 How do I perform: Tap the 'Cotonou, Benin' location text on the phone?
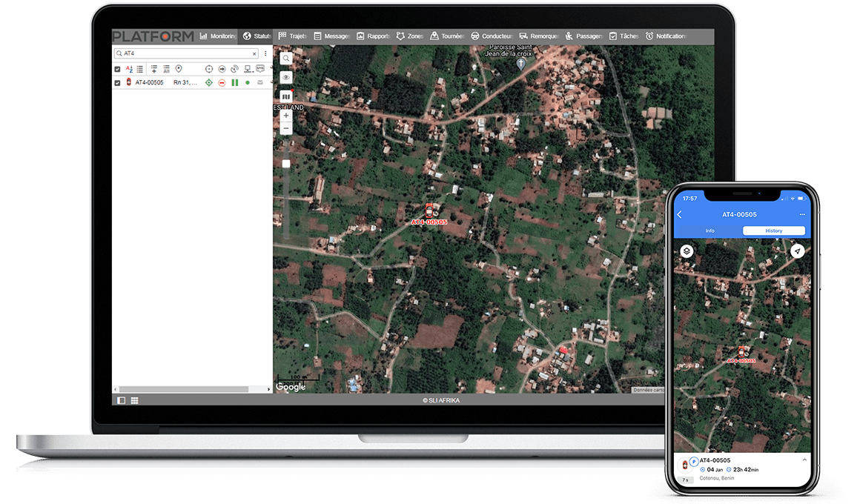pos(716,478)
